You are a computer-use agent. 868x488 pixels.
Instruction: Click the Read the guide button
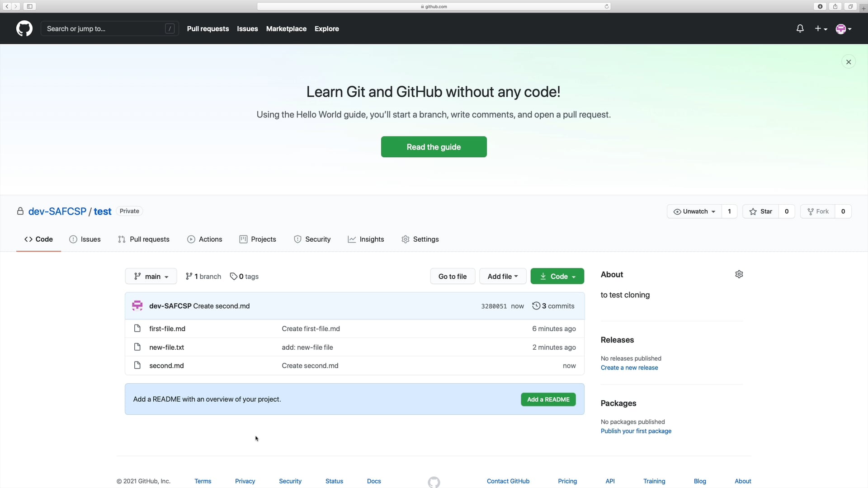[434, 147]
